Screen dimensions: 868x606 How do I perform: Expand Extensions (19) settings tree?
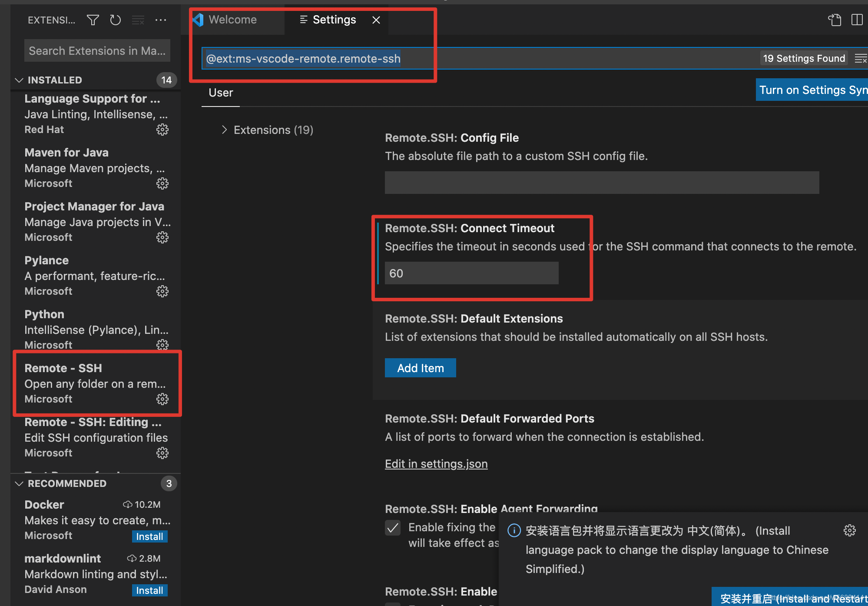coord(224,130)
